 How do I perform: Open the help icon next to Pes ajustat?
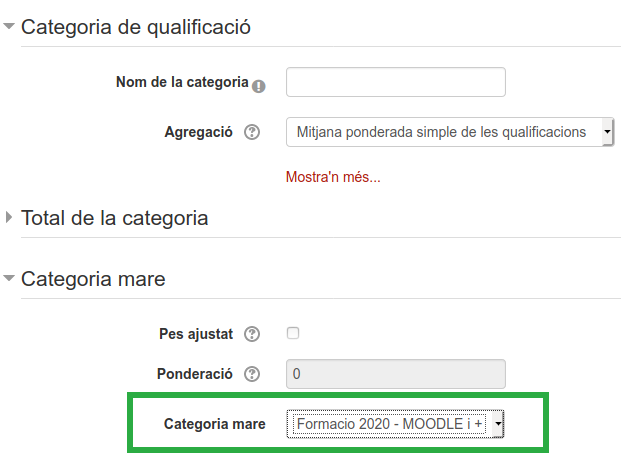pyautogui.click(x=252, y=333)
